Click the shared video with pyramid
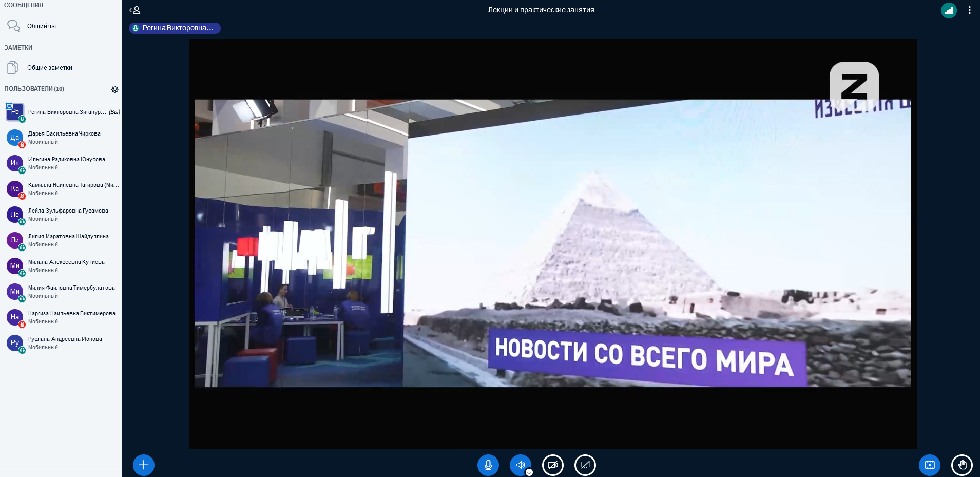The width and height of the screenshot is (980, 477). tap(552, 243)
